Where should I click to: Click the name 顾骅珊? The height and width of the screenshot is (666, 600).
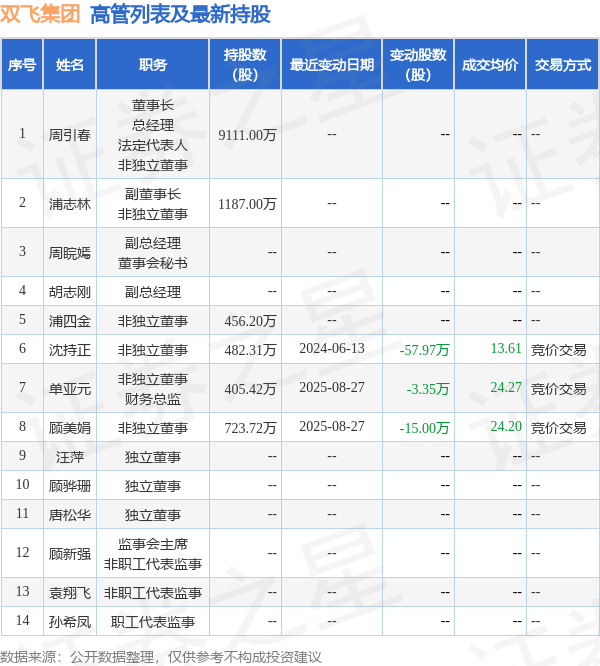coord(70,485)
